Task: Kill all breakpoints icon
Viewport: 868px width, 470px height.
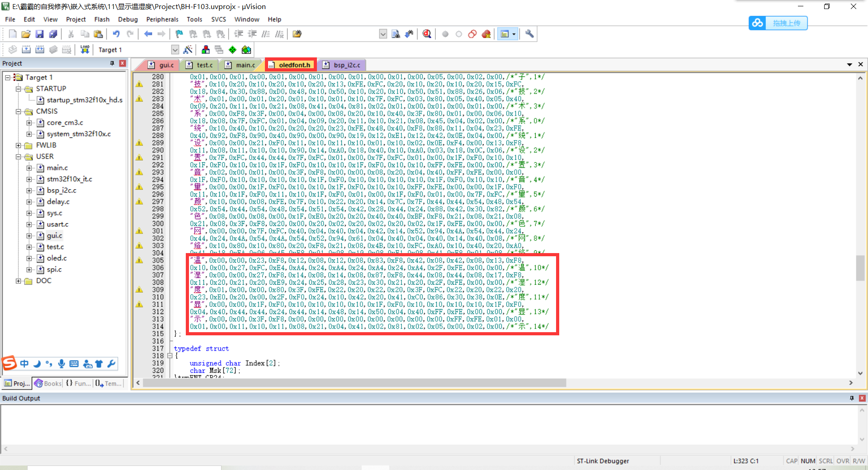Action: tap(486, 34)
